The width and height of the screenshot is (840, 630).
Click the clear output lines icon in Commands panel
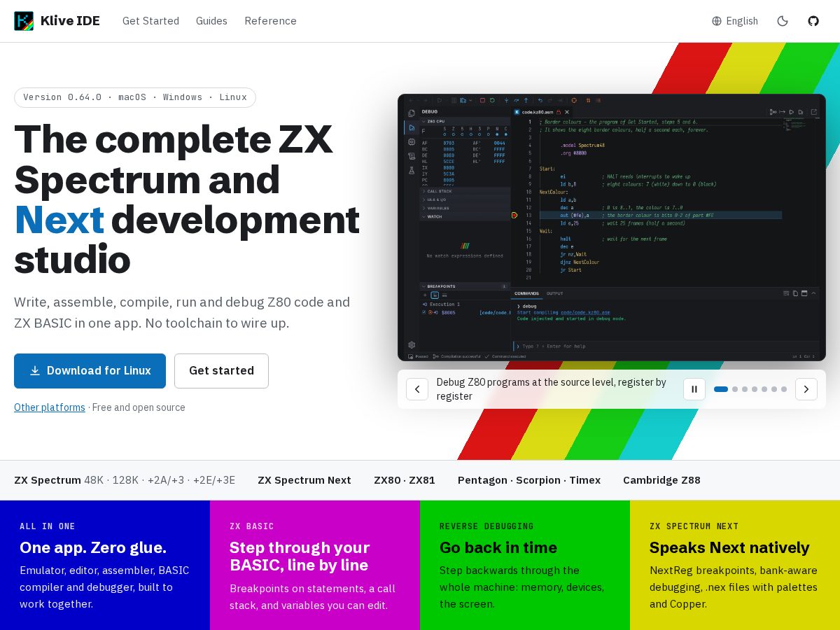coord(787,293)
